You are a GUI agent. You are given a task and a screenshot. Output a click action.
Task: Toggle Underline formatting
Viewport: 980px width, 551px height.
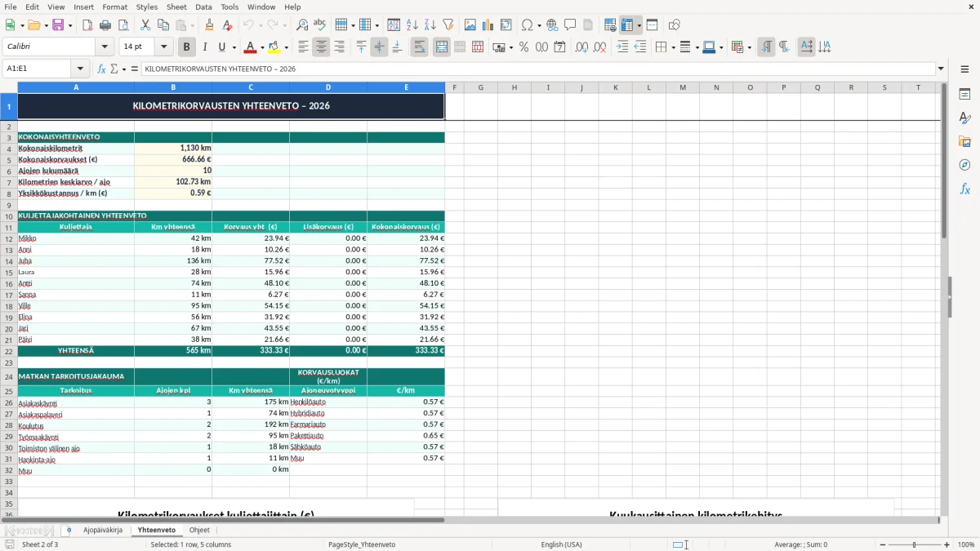pos(222,47)
